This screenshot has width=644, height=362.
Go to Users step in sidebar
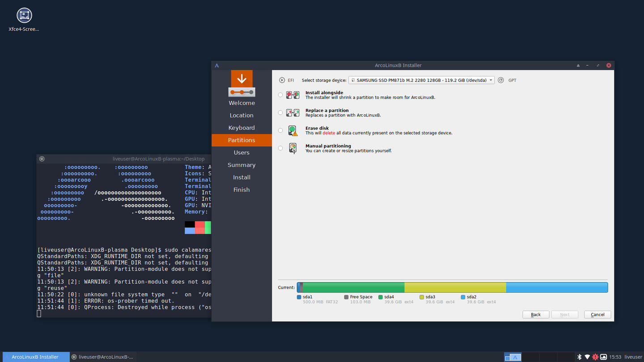pyautogui.click(x=241, y=152)
